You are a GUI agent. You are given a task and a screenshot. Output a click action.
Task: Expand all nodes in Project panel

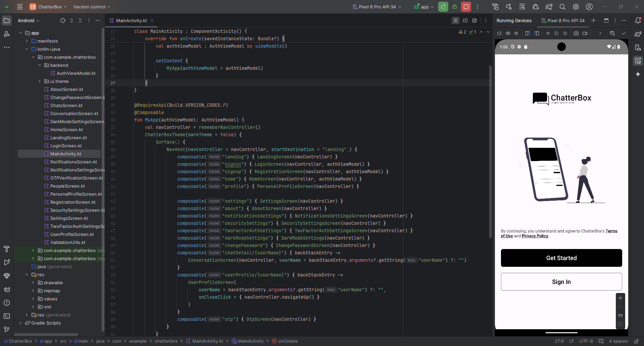[x=72, y=20]
